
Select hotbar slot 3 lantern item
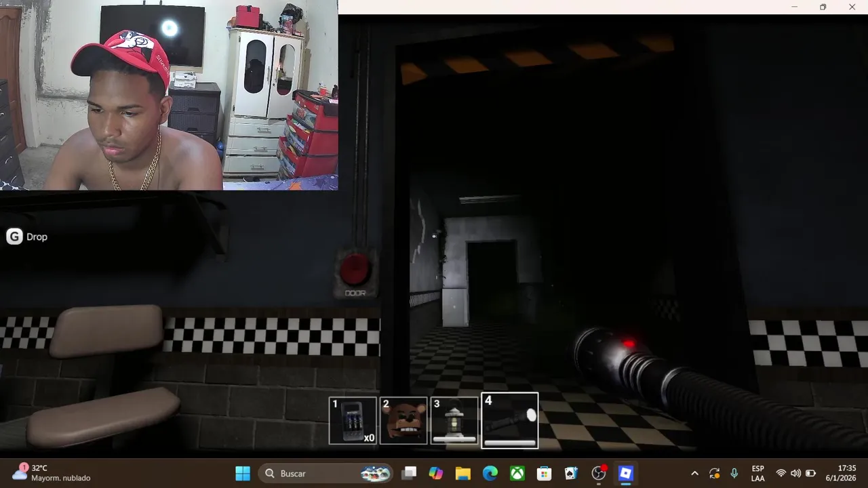tap(454, 421)
